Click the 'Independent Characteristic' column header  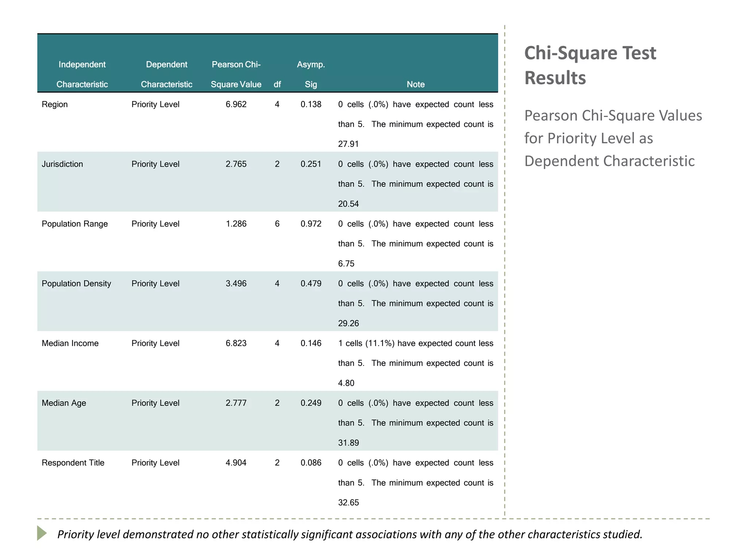click(82, 74)
